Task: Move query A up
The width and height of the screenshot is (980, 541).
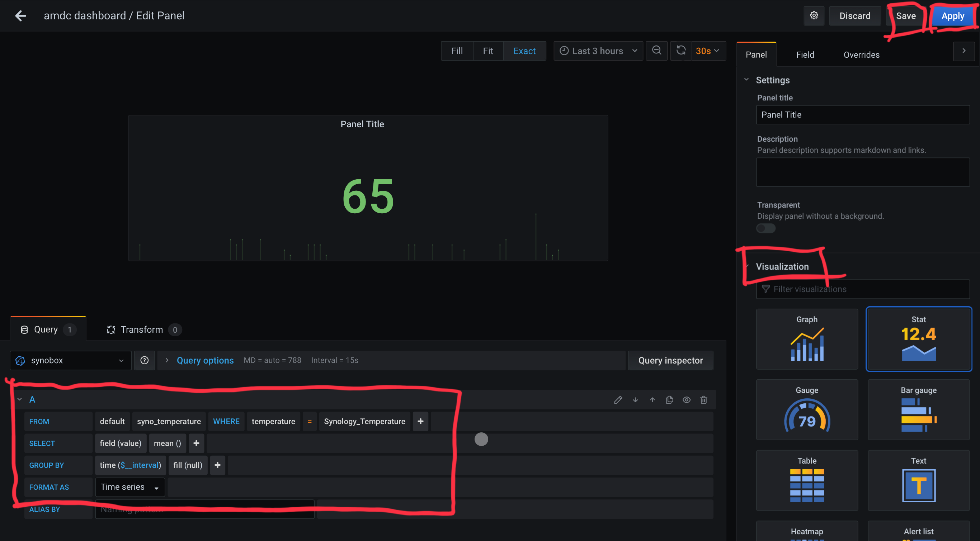Action: [652, 400]
